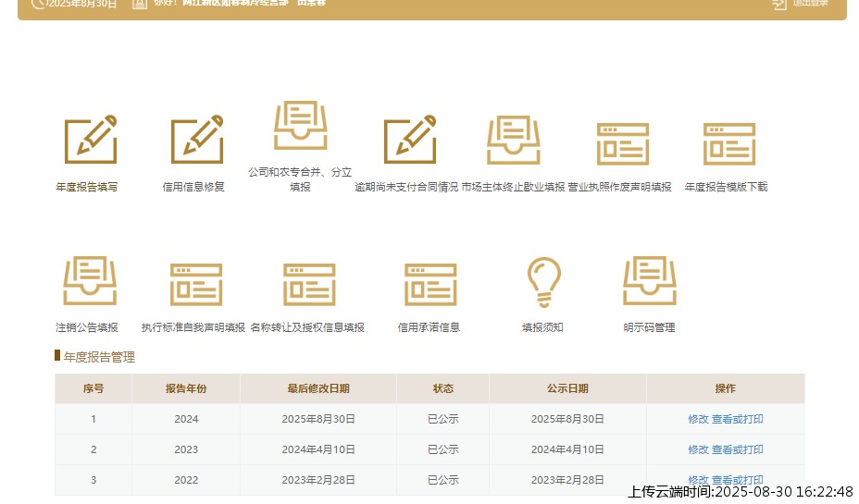This screenshot has width=859, height=504.
Task: Open the 注销公告填报 icon
Action: coord(90,280)
